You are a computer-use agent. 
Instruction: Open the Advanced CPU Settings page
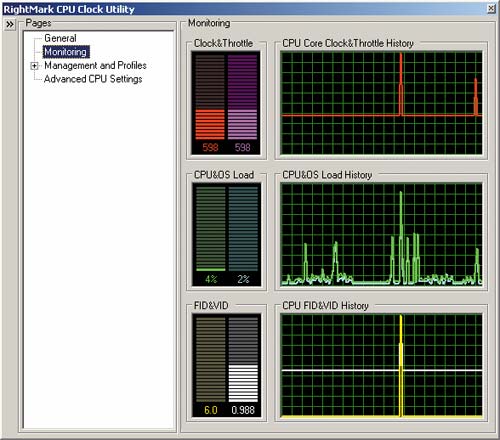(93, 79)
